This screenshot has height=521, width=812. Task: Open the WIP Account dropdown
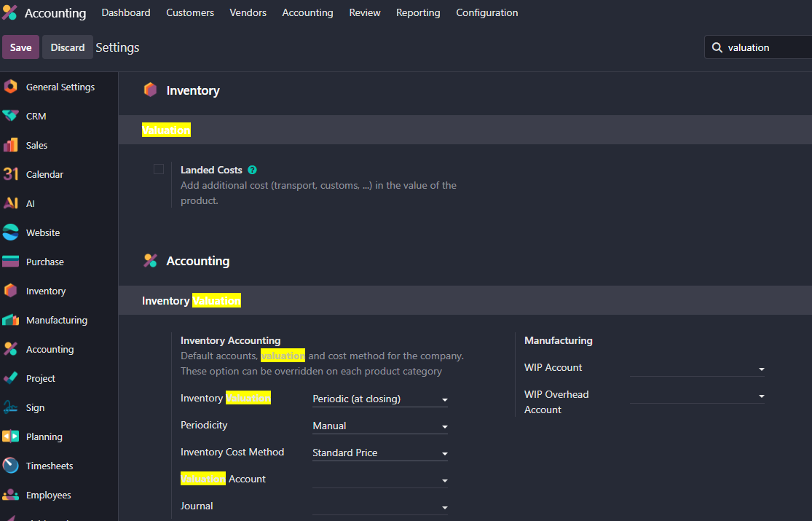click(697, 369)
